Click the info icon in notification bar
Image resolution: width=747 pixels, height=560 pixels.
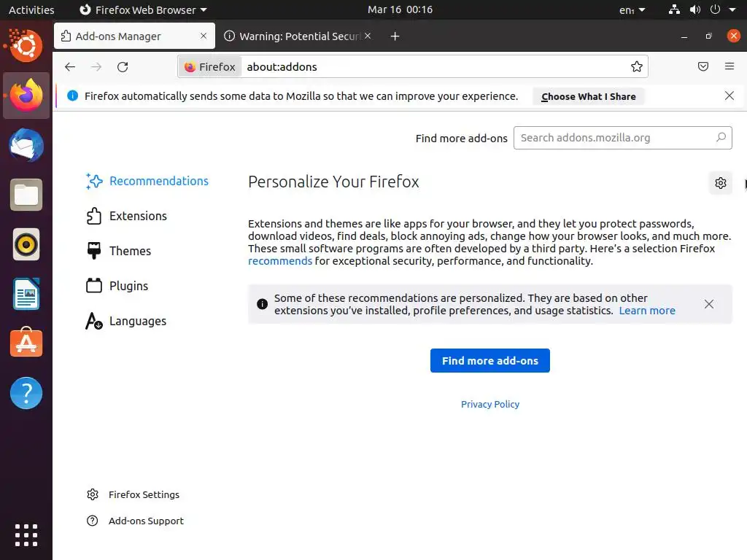[72, 96]
